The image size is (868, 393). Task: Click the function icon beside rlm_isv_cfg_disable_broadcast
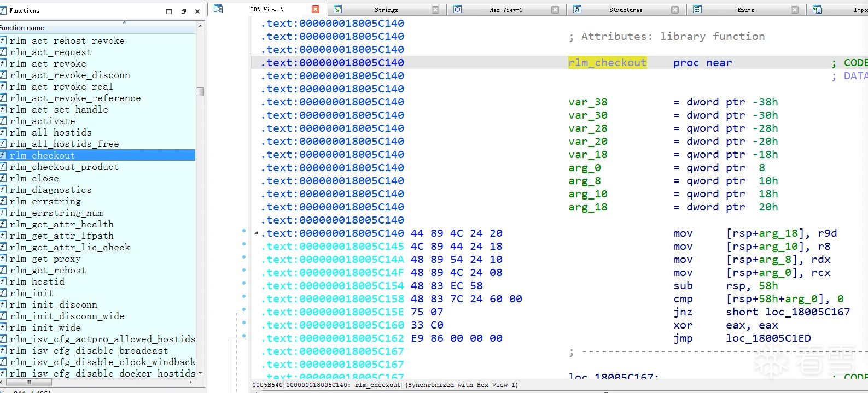(x=3, y=350)
